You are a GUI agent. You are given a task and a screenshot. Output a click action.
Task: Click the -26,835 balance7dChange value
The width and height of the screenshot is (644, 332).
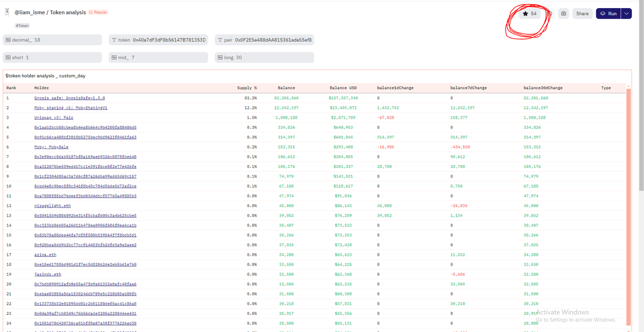tap(459, 205)
